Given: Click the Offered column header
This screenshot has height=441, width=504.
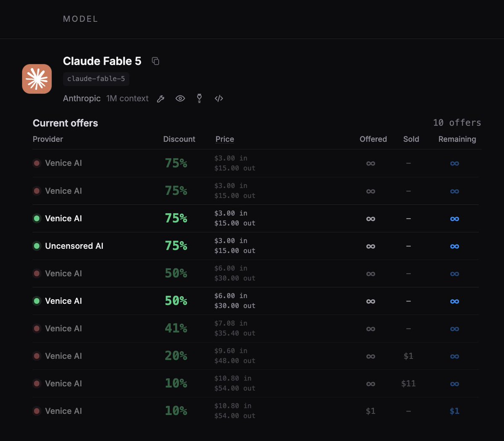Looking at the screenshot, I should (373, 139).
